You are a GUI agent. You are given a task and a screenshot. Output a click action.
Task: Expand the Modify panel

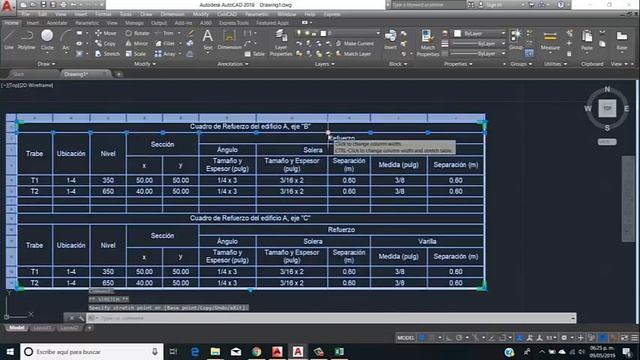(145, 64)
